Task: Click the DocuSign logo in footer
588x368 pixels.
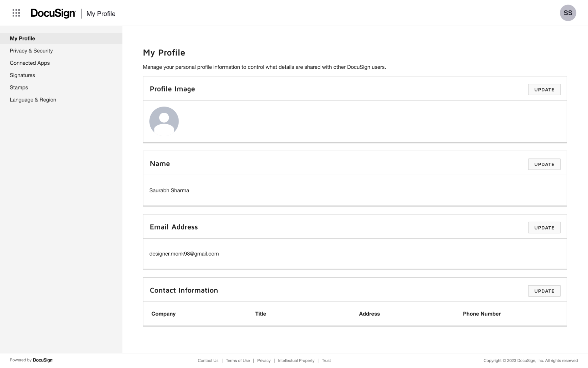Action: pyautogui.click(x=43, y=360)
